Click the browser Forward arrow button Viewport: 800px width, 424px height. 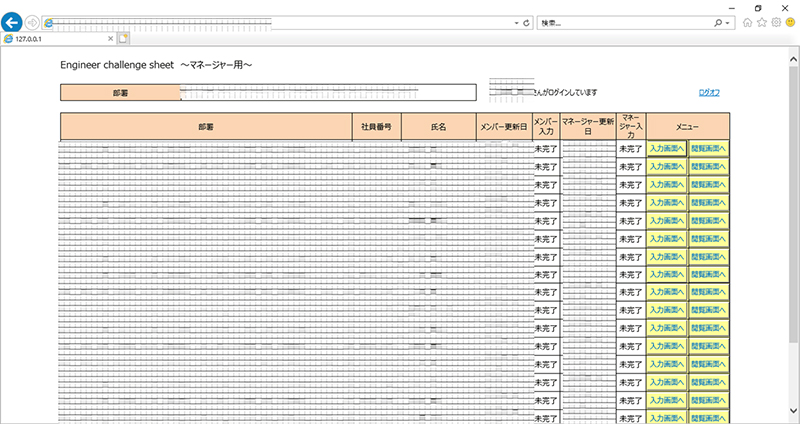(32, 23)
